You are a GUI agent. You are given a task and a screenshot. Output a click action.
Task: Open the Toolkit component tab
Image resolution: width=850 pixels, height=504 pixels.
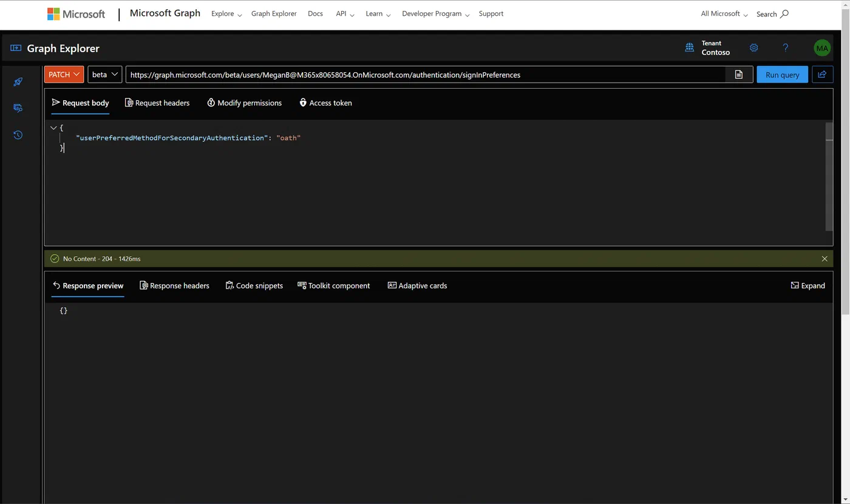[333, 285]
